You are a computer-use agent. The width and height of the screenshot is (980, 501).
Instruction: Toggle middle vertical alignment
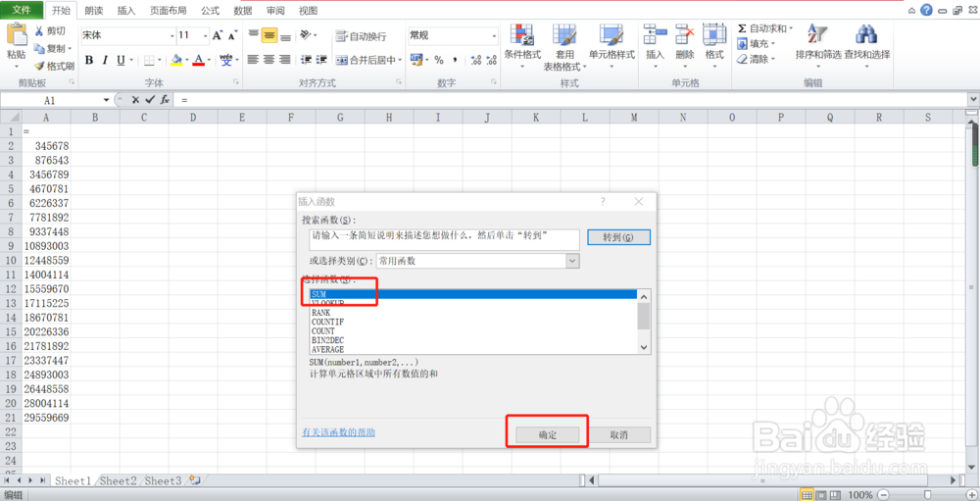click(x=269, y=35)
